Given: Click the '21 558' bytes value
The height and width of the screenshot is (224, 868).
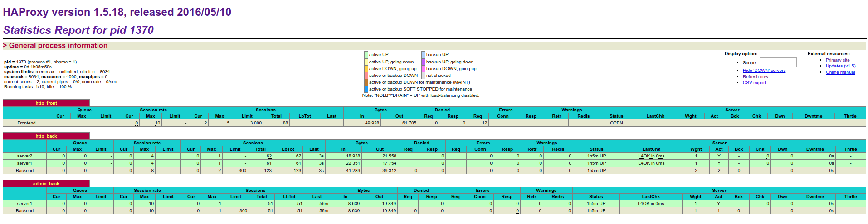Looking at the screenshot, I should 389,156.
